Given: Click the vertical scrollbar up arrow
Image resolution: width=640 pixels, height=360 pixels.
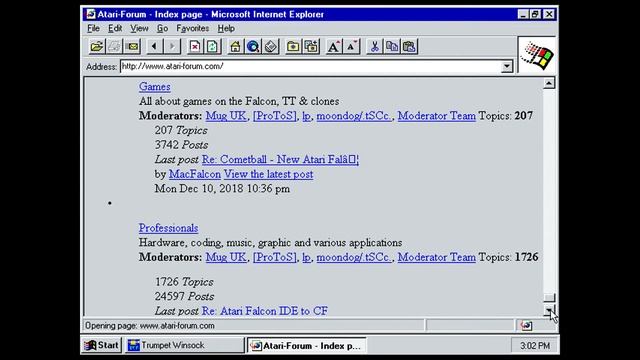Looking at the screenshot, I should coord(549,83).
